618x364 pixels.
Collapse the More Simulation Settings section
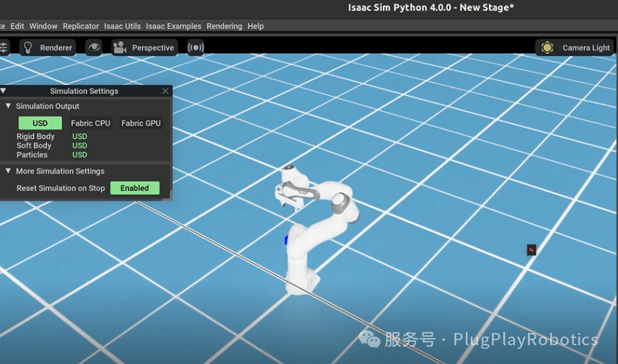click(x=9, y=171)
